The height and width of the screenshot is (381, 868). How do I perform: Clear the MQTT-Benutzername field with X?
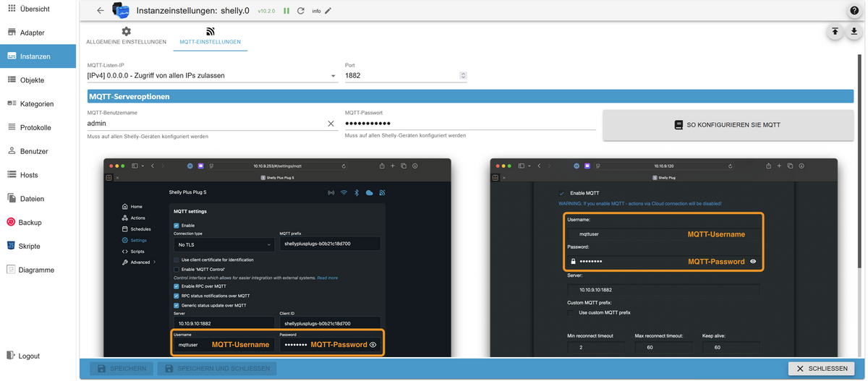(331, 124)
